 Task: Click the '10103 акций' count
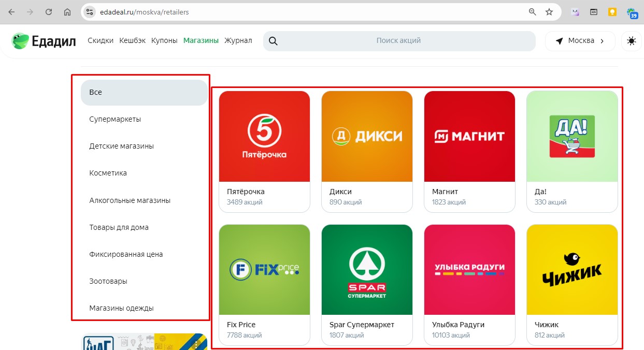click(x=451, y=335)
